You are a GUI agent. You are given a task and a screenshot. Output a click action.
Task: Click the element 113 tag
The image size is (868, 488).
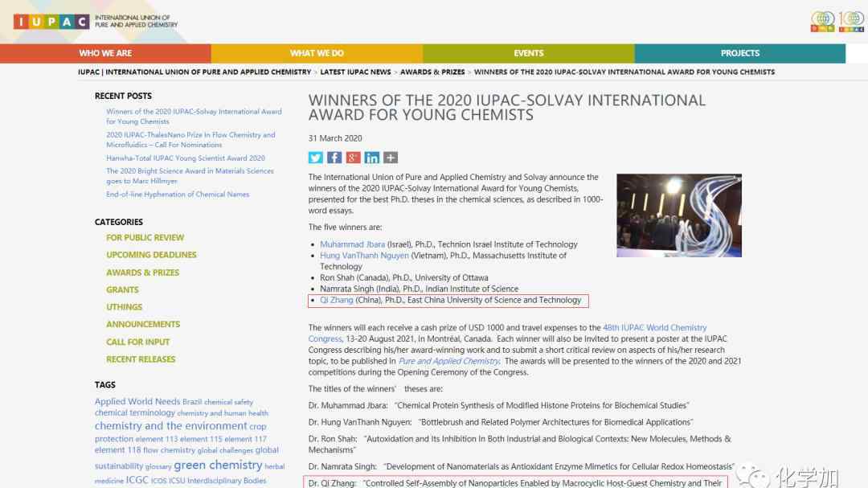coord(157,439)
